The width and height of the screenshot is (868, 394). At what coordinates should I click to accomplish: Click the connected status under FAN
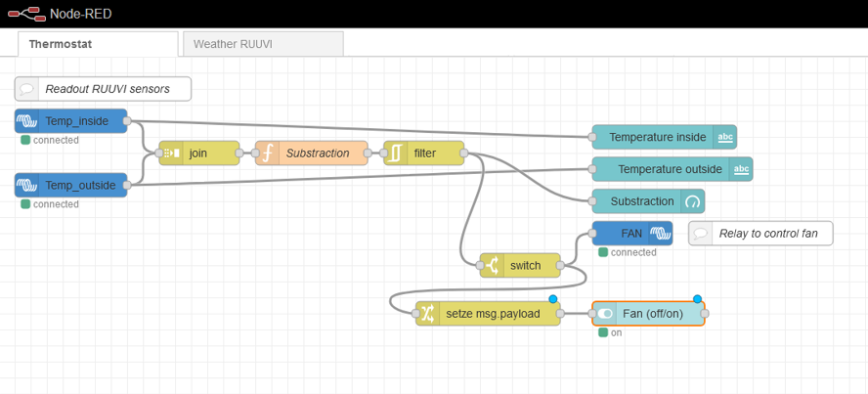point(628,253)
